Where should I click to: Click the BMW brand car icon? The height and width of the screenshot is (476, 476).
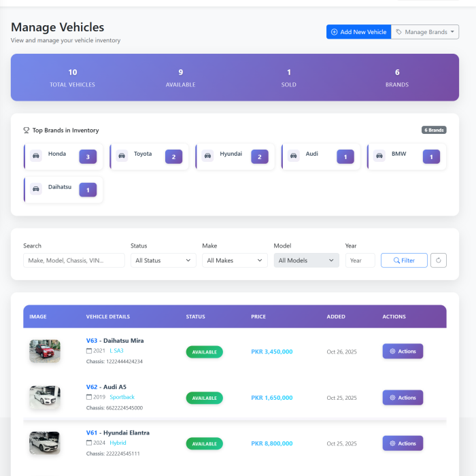(x=379, y=156)
